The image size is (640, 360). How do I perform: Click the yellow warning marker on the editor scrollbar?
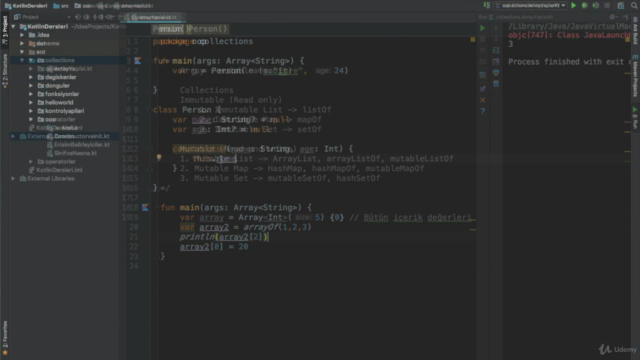pos(473,40)
